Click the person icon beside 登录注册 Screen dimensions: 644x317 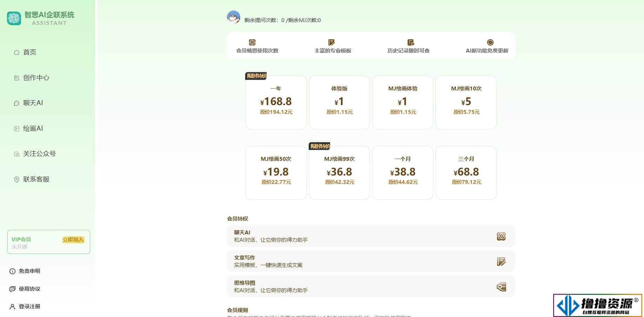pyautogui.click(x=12, y=306)
